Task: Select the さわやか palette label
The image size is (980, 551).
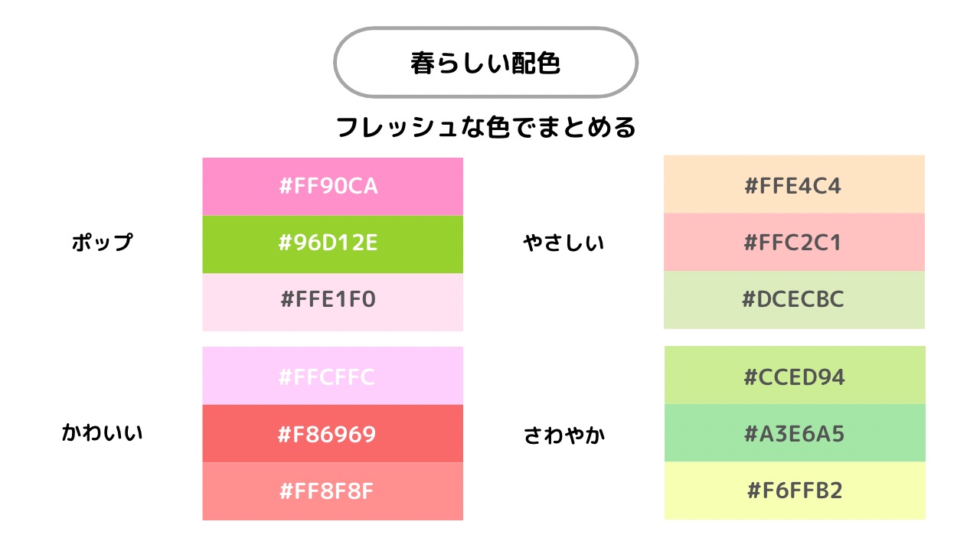Action: coord(564,436)
